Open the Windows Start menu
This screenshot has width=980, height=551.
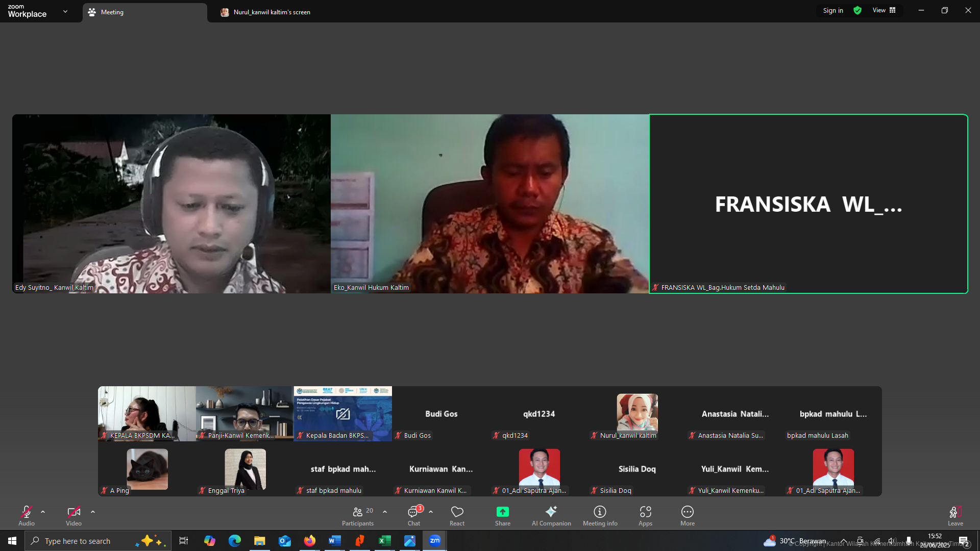12,541
